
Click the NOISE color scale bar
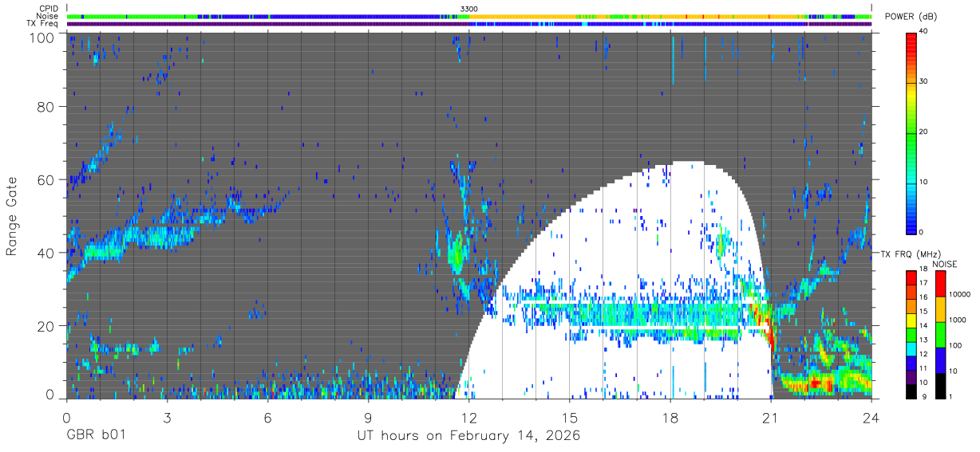pyautogui.click(x=941, y=334)
